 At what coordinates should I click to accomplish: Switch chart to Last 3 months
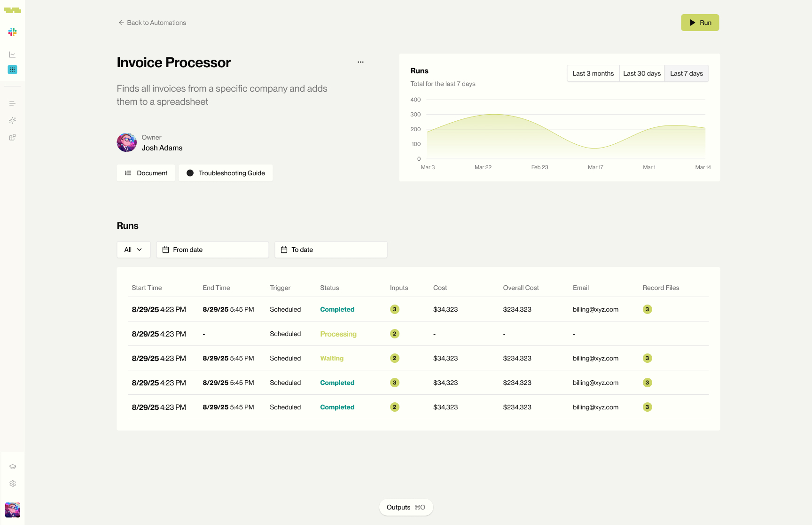point(593,73)
